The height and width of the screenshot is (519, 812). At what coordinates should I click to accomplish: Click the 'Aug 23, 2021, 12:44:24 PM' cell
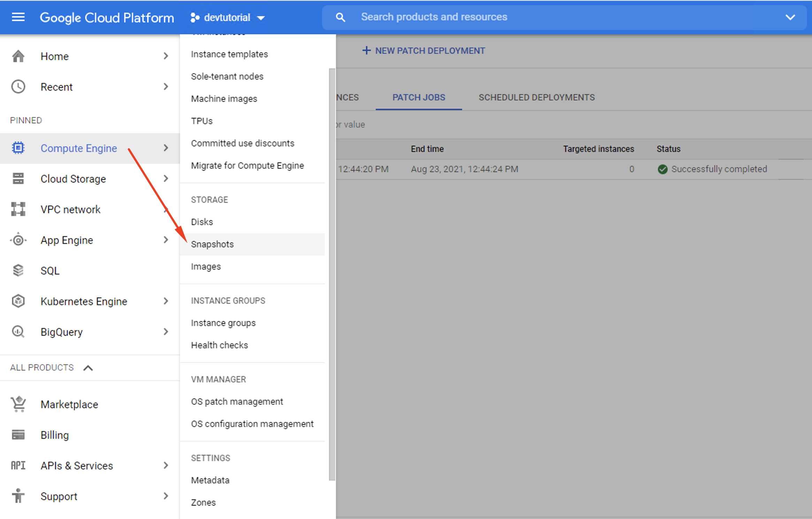(x=464, y=169)
